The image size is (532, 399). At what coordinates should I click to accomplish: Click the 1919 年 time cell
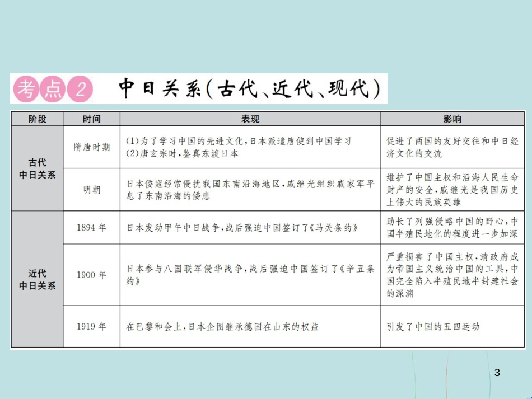pos(92,326)
